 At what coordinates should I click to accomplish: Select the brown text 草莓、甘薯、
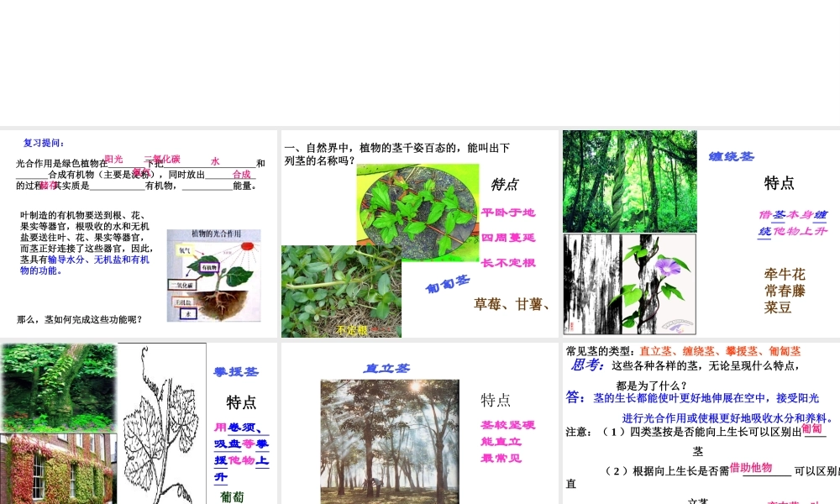(512, 304)
